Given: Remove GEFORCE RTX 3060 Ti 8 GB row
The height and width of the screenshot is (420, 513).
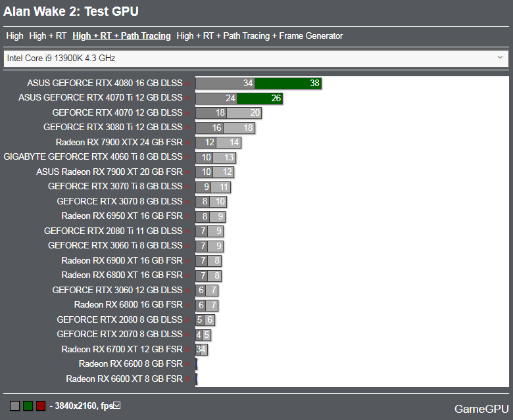Looking at the screenshot, I should coord(187,246).
